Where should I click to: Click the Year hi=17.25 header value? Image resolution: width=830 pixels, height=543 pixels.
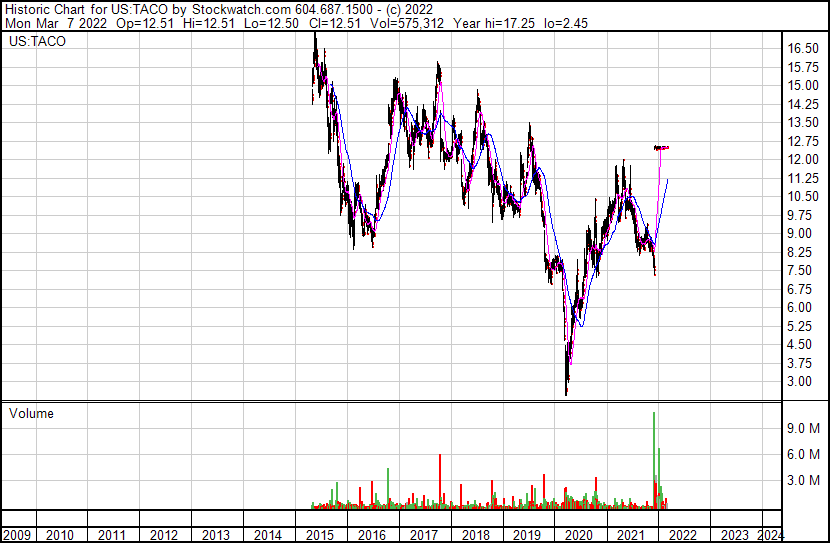pyautogui.click(x=494, y=23)
